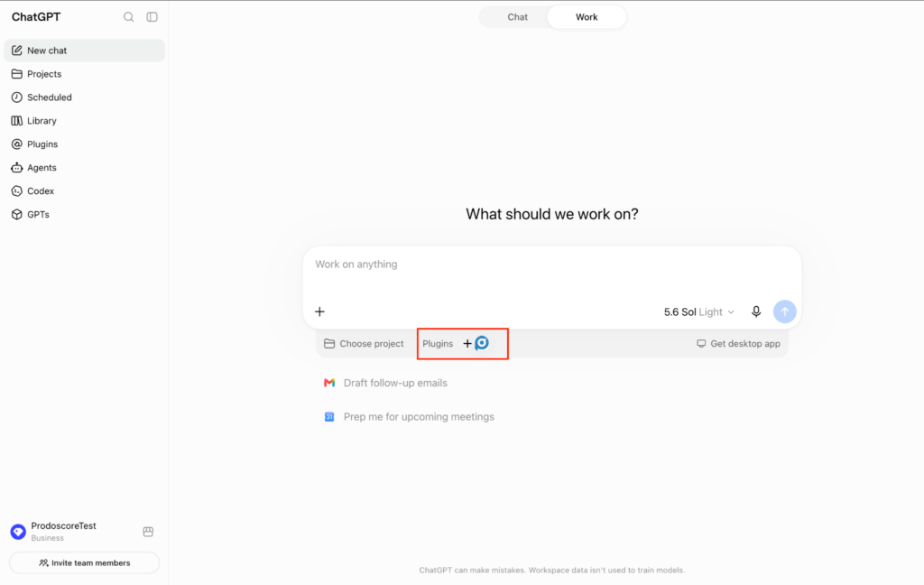924x585 pixels.
Task: Open Library from the sidebar
Action: [84, 121]
